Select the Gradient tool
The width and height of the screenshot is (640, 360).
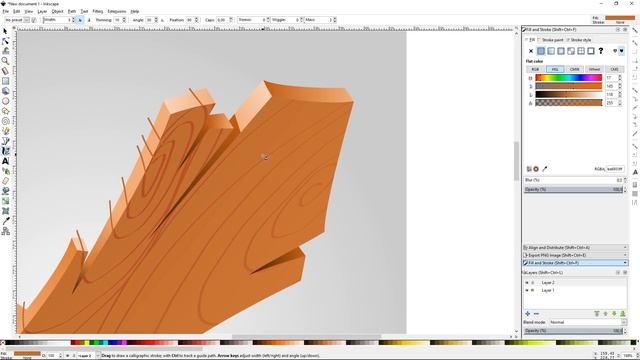click(5, 201)
